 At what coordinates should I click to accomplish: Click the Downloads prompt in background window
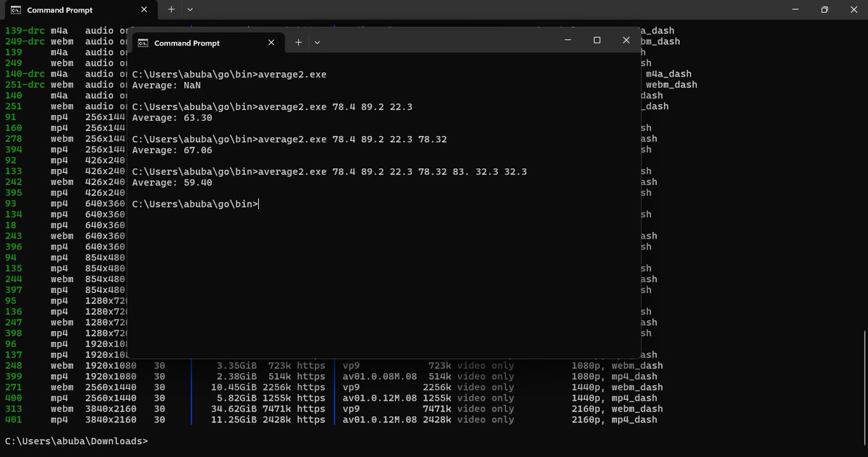click(x=76, y=441)
